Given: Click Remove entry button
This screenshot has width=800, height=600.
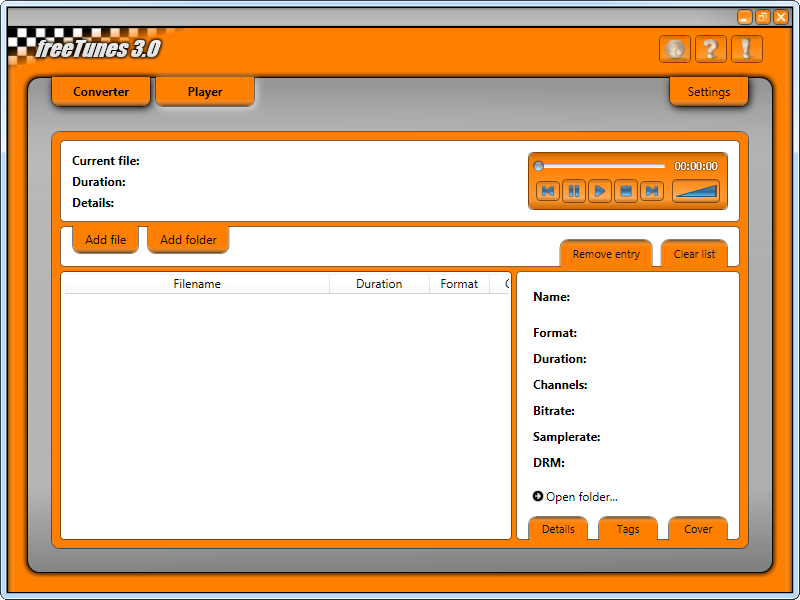Looking at the screenshot, I should point(606,254).
